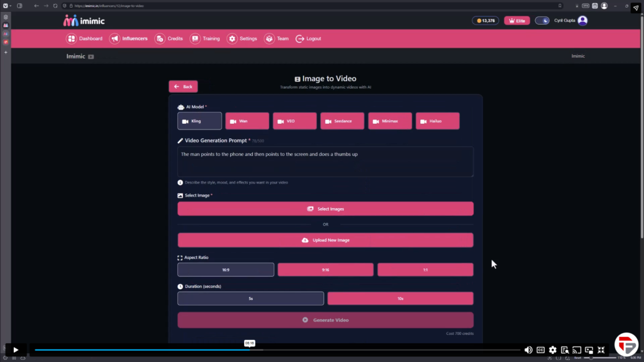The width and height of the screenshot is (644, 362).
Task: Open Settings via the gear nav icon
Action: pos(232,38)
